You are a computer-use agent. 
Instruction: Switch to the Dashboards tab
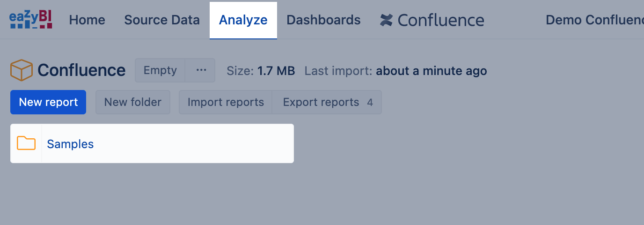[x=323, y=20]
